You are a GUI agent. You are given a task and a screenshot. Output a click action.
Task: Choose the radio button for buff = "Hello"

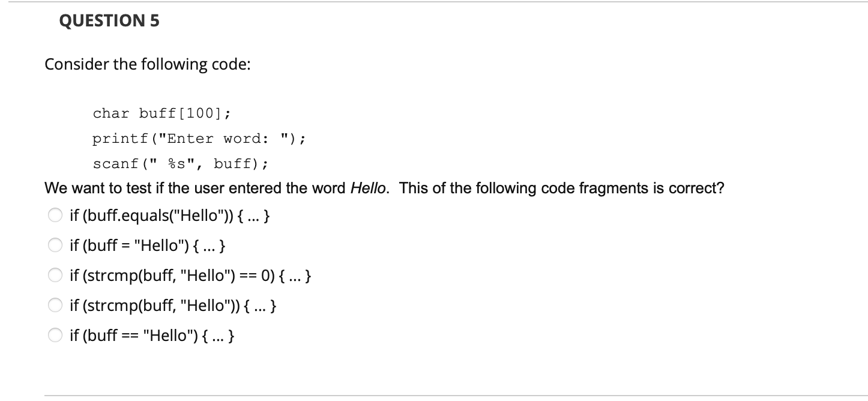click(55, 246)
